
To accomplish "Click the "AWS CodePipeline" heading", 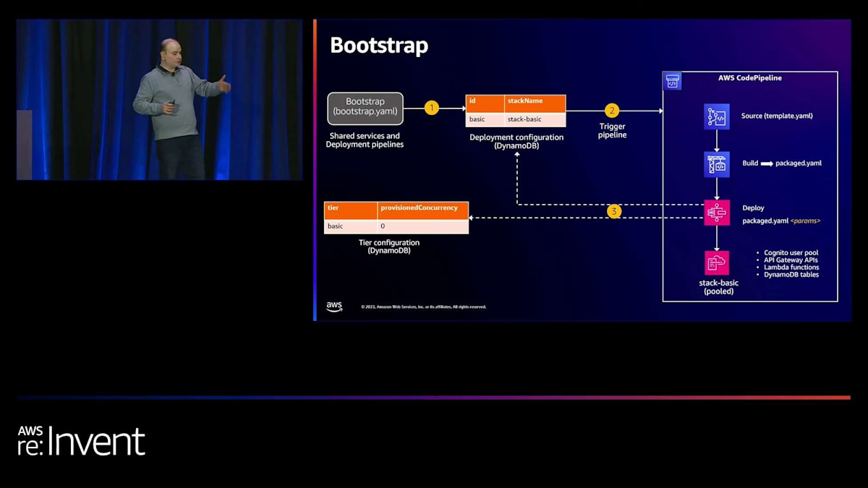I will coord(749,78).
